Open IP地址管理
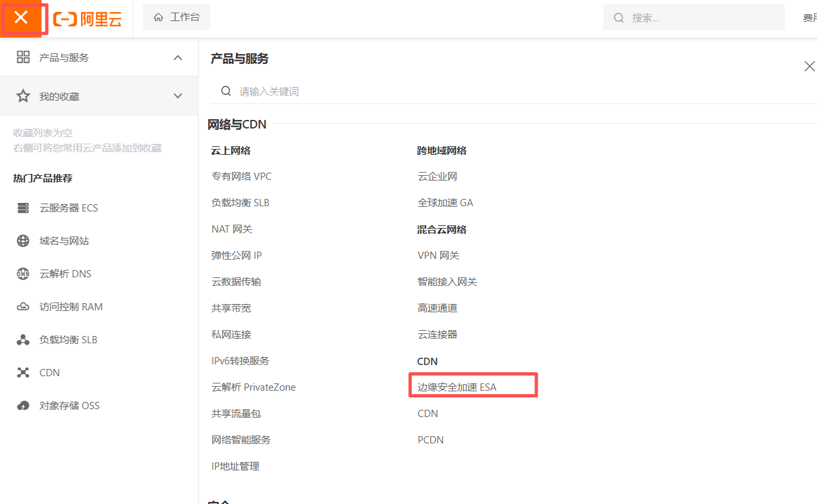This screenshot has height=504, width=817. 235,466
